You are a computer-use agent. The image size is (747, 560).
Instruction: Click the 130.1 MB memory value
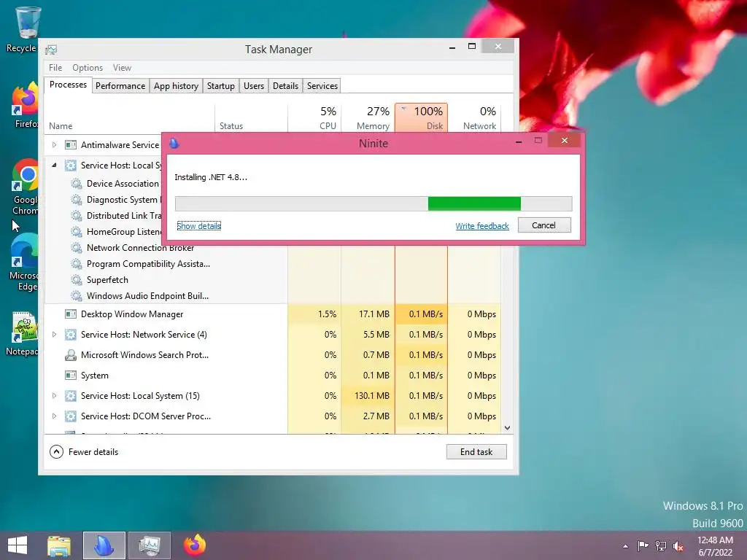[372, 396]
